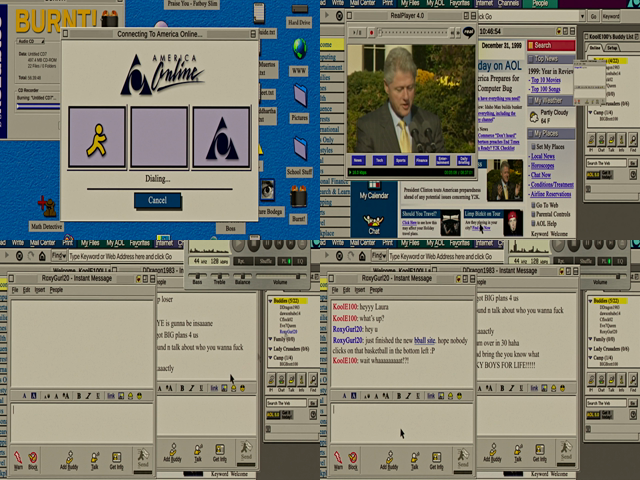Open the Insert menu in the 'heyyy Laura' chat
The width and height of the screenshot is (640, 480).
click(360, 290)
